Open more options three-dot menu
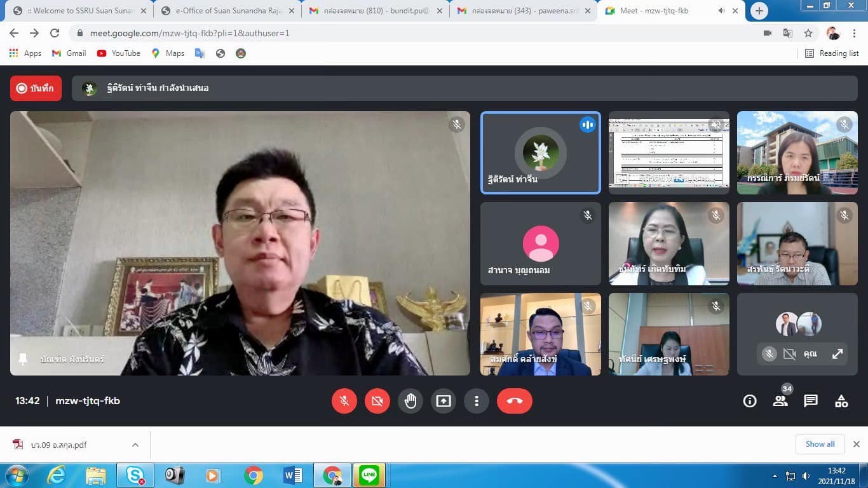Image resolution: width=868 pixels, height=488 pixels. [x=477, y=401]
